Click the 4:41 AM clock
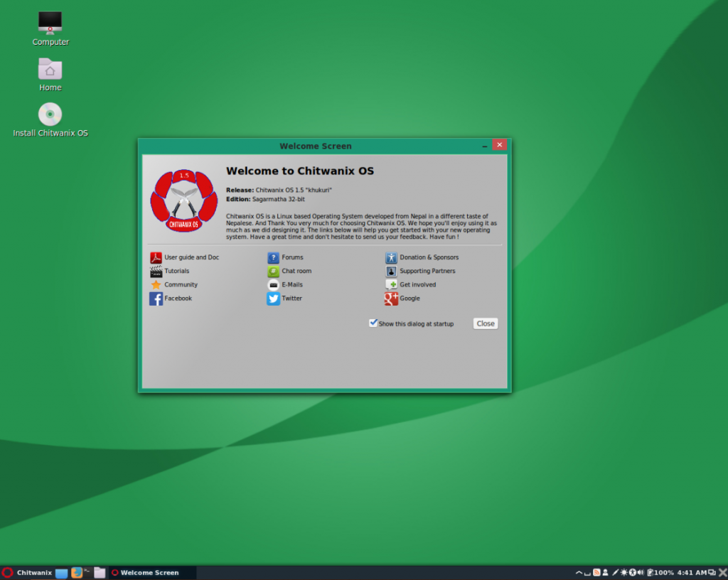The image size is (728, 580). point(692,573)
